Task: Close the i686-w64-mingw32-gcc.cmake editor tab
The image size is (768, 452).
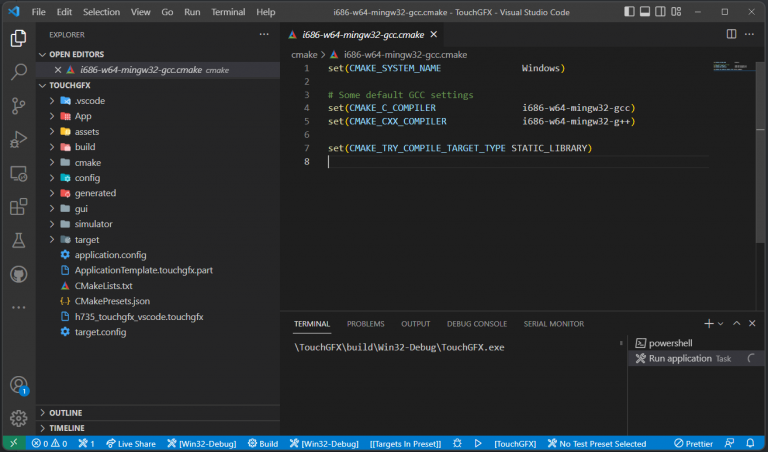Action: click(433, 34)
